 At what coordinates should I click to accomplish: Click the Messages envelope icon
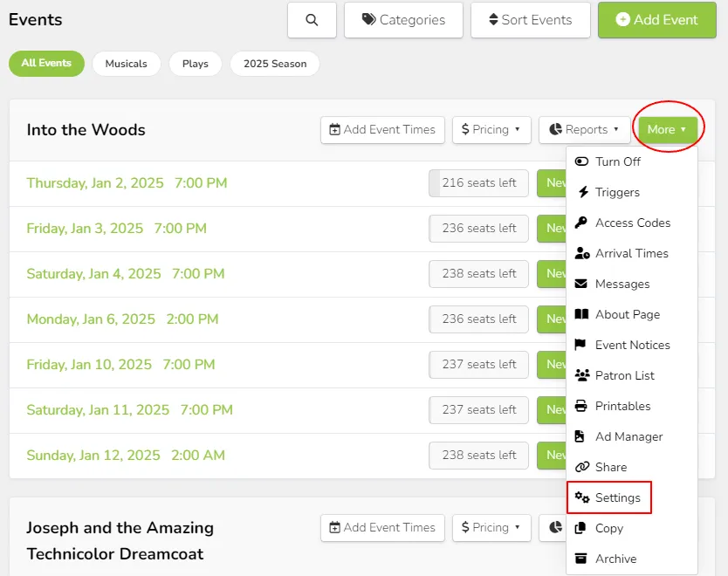point(582,284)
